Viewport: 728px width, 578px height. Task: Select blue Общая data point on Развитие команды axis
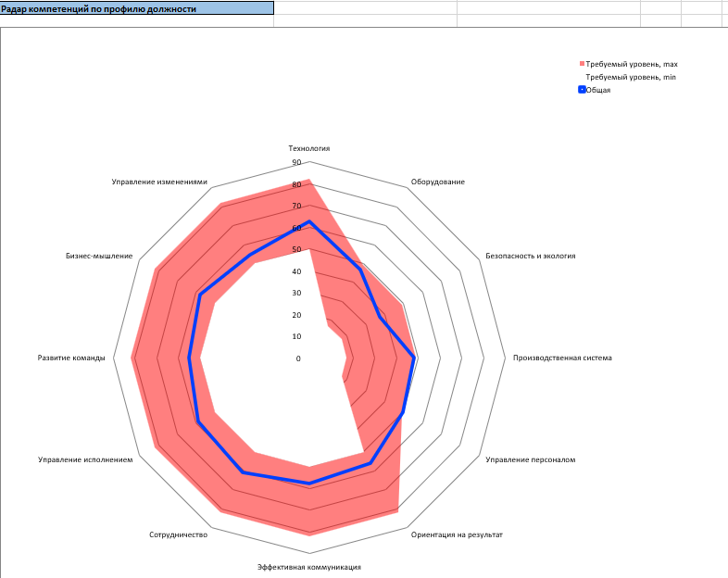(190, 358)
